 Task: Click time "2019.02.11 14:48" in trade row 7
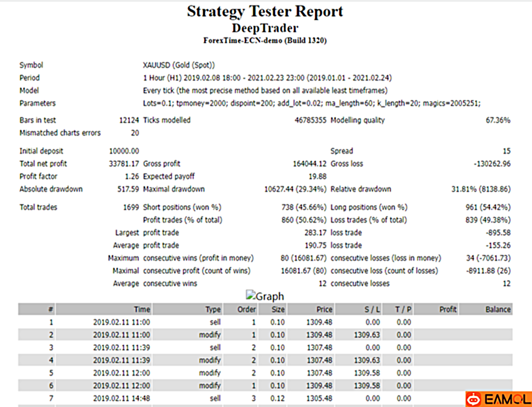(122, 399)
